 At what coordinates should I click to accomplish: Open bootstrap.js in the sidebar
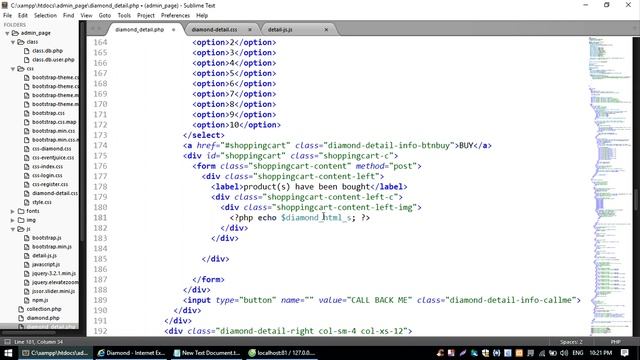pos(47,238)
